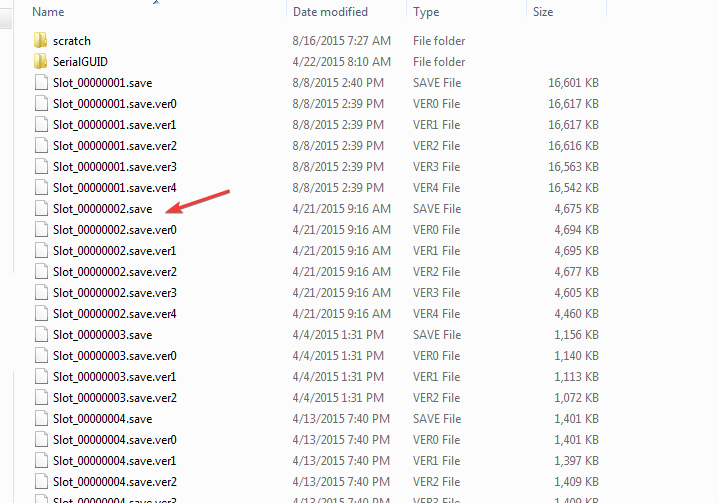Click the Slot_00000004.save file icon

[41, 419]
